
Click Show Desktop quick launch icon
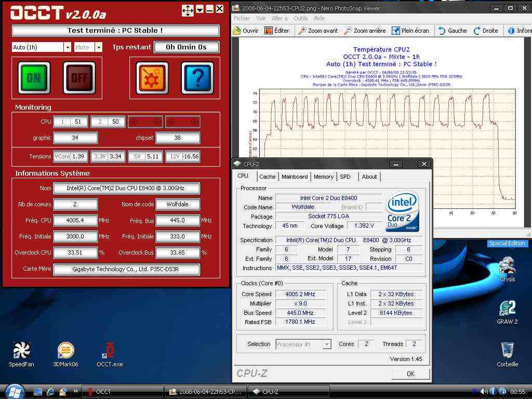(x=37, y=392)
